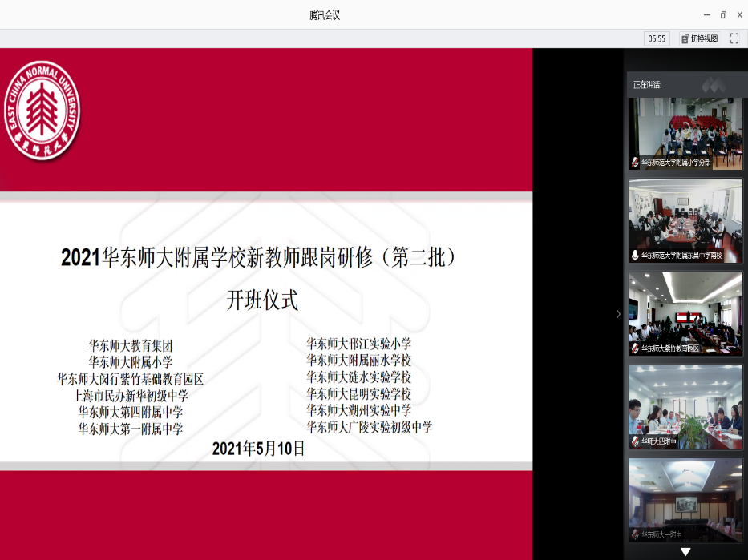Click the mic icon on 华东师大紫竹教育园区 video
This screenshot has height=560, width=748.
pyautogui.click(x=635, y=348)
